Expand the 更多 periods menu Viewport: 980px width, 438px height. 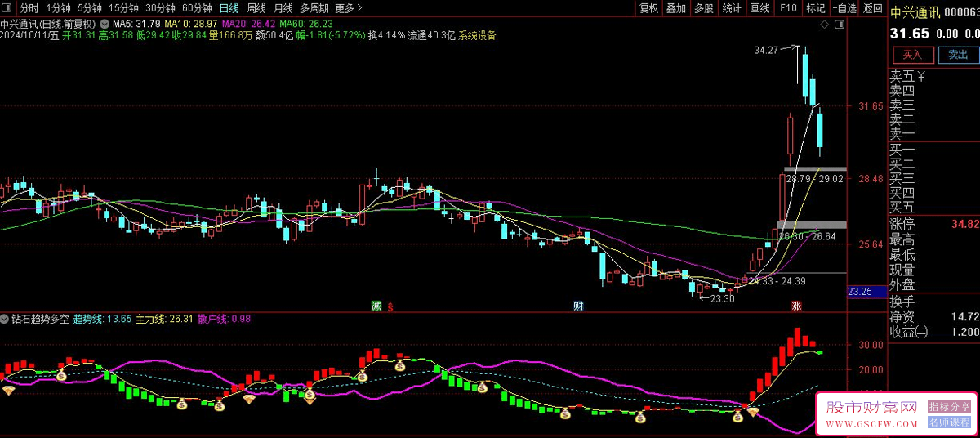(350, 8)
